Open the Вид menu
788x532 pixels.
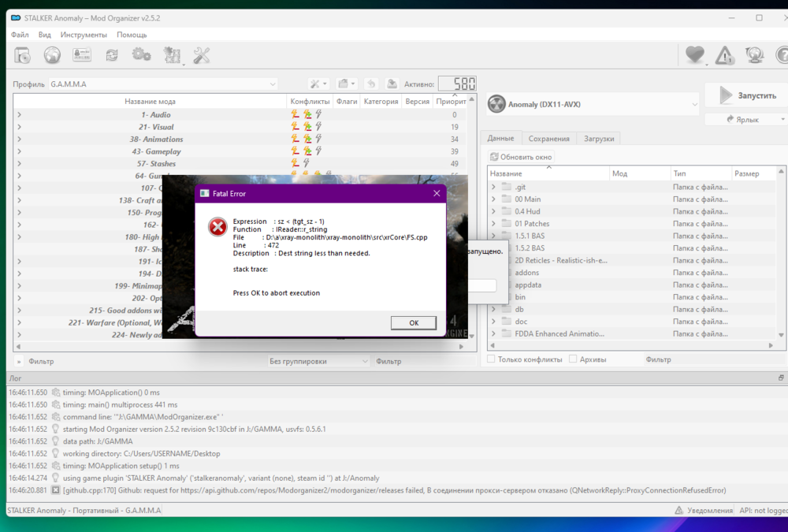click(45, 35)
